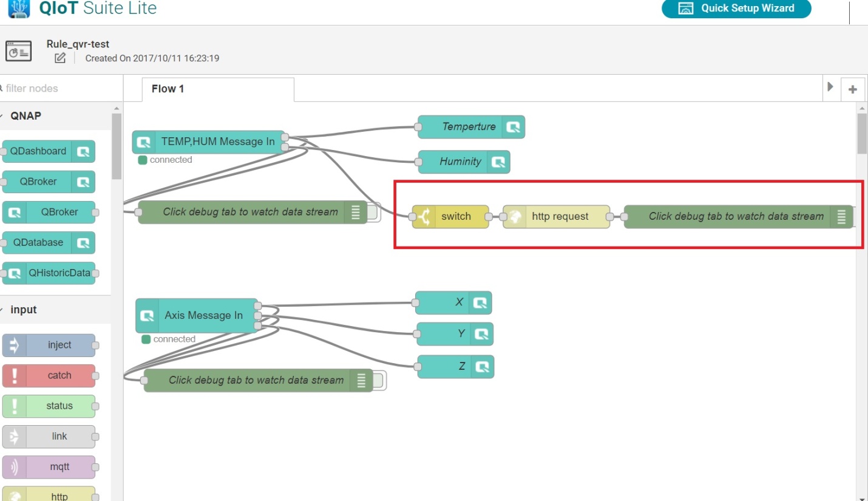Select the inject palette node
Viewport: 868px width, 501px height.
(x=49, y=345)
